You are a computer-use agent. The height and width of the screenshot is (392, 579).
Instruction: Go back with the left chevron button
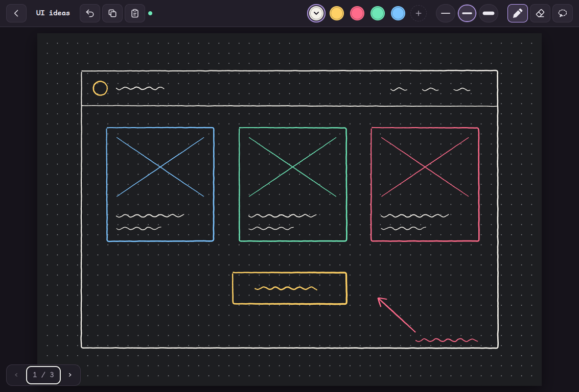pos(16,13)
